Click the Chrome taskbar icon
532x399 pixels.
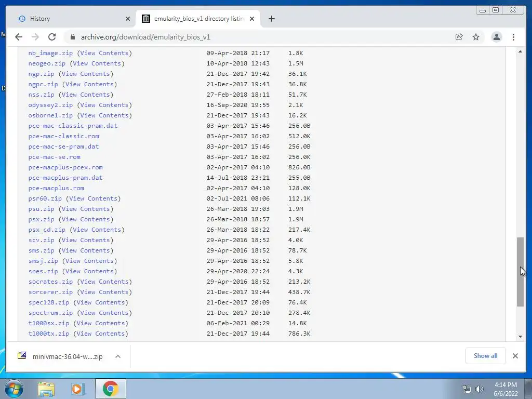click(x=110, y=389)
